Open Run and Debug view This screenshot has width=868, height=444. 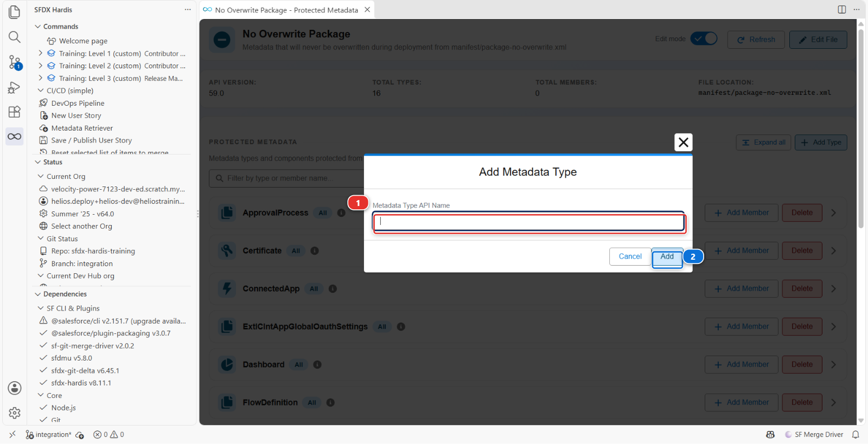click(15, 87)
